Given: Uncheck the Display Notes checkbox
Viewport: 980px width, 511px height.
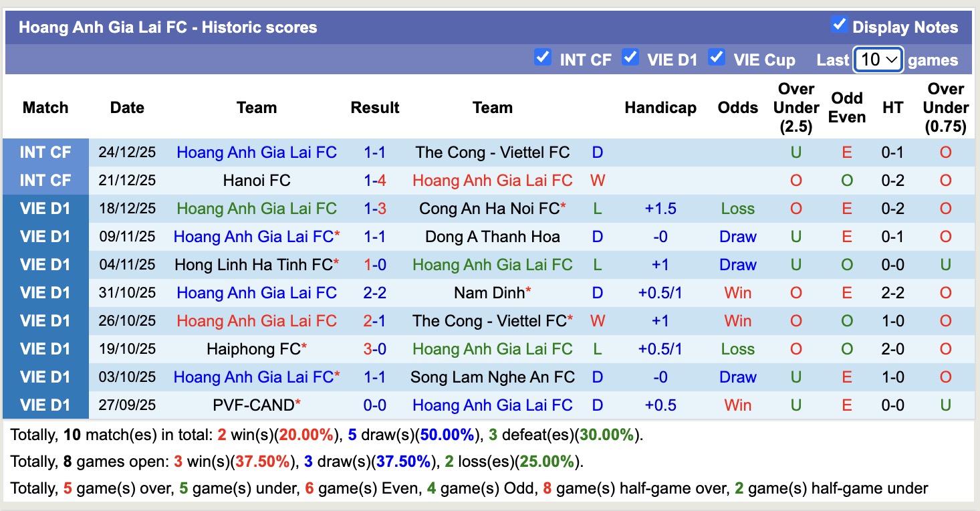Looking at the screenshot, I should click(840, 24).
